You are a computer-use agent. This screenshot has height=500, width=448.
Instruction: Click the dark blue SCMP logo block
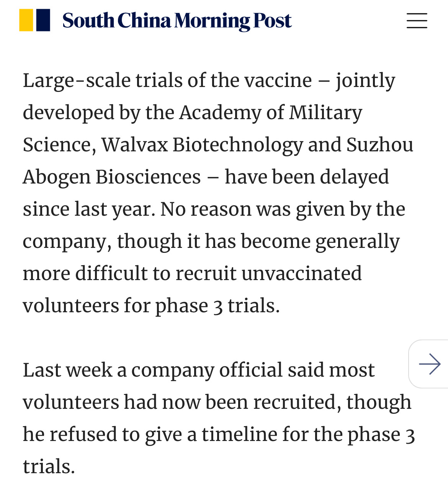tap(43, 20)
